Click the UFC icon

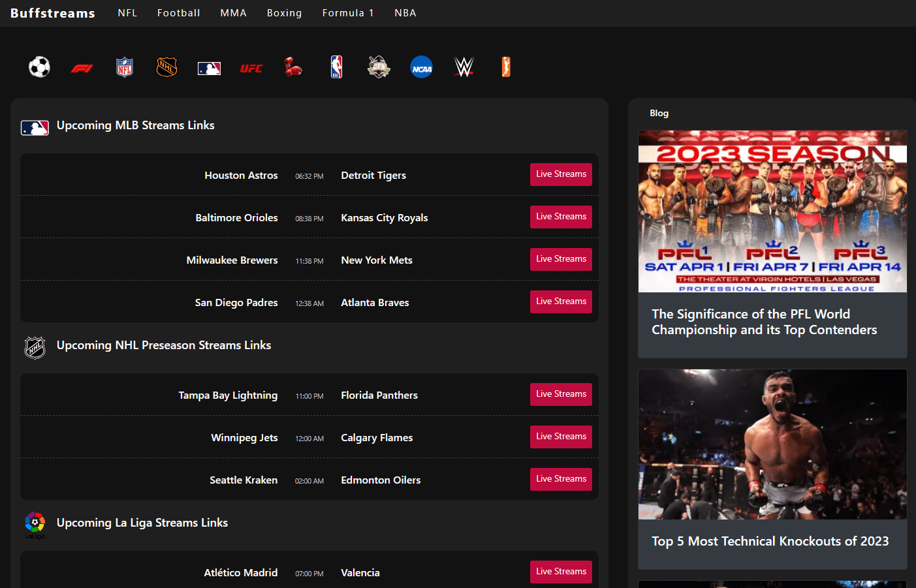coord(251,67)
